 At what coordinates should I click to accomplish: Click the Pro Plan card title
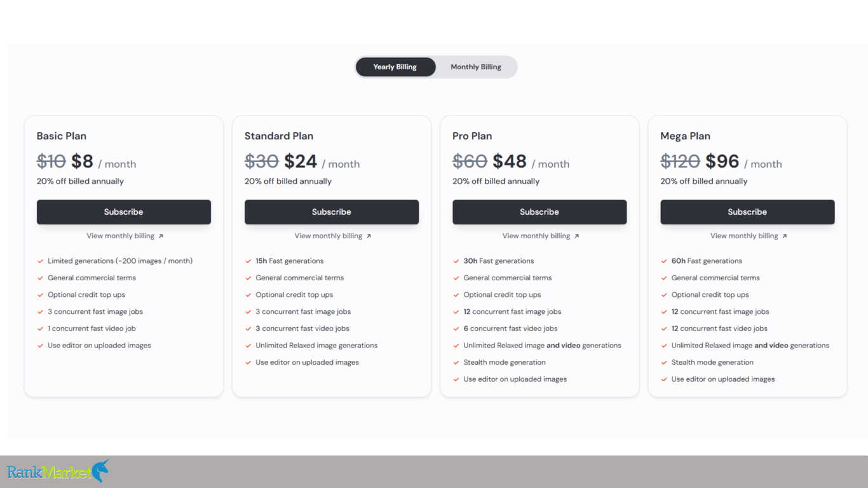pyautogui.click(x=472, y=136)
